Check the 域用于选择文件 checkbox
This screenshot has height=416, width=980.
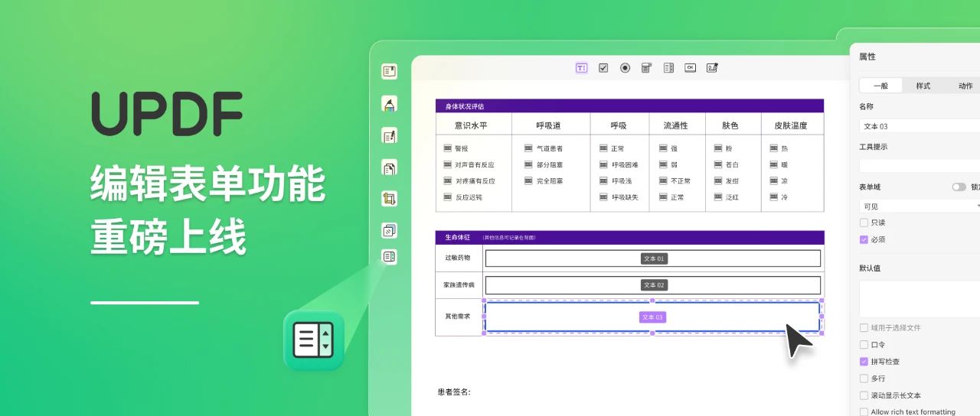864,327
